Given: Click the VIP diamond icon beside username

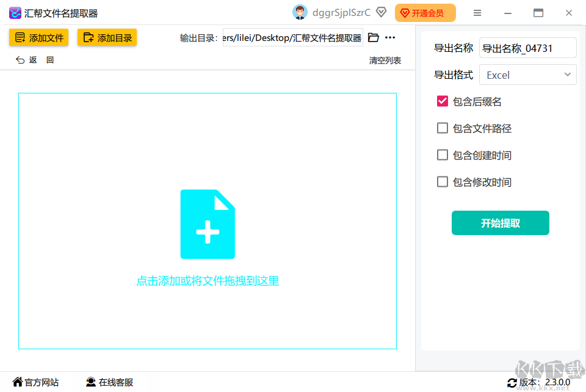Looking at the screenshot, I should coord(381,12).
